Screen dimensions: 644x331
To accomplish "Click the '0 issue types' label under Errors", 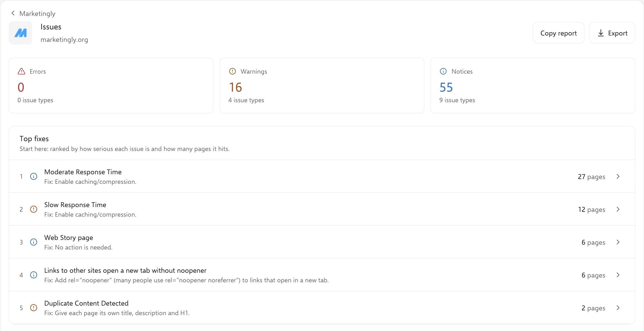I will click(35, 100).
